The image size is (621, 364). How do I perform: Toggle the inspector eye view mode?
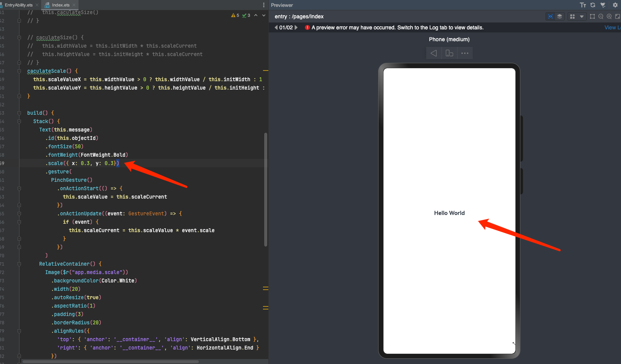coord(550,16)
